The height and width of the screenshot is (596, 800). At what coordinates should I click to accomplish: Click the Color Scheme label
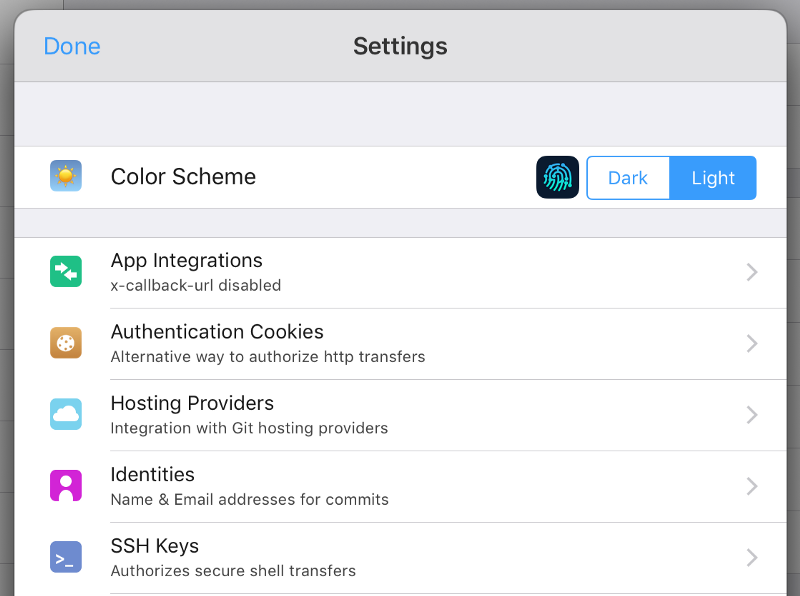point(183,177)
